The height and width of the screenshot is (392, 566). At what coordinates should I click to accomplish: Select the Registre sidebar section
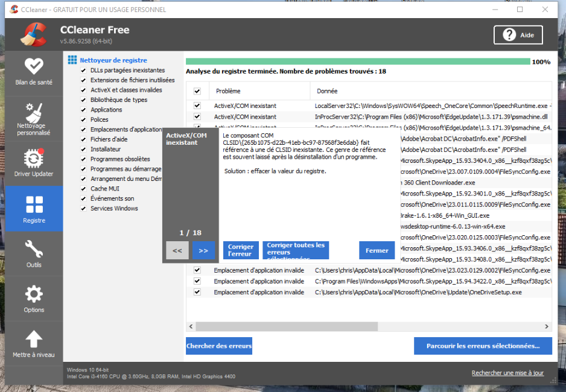(x=34, y=209)
